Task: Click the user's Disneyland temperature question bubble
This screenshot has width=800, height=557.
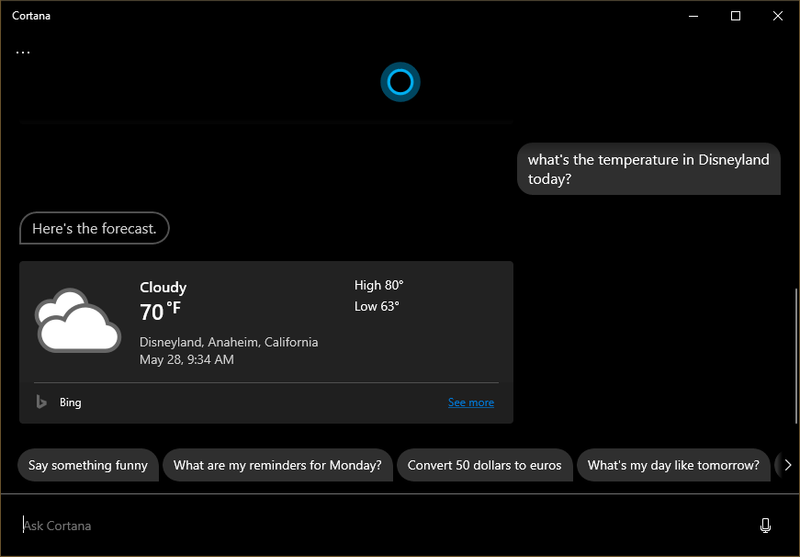Action: point(648,169)
